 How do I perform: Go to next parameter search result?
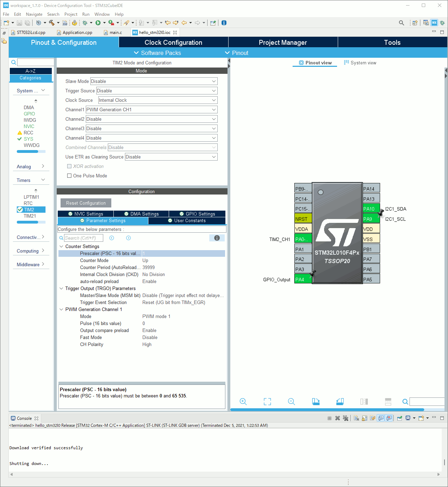click(x=128, y=238)
